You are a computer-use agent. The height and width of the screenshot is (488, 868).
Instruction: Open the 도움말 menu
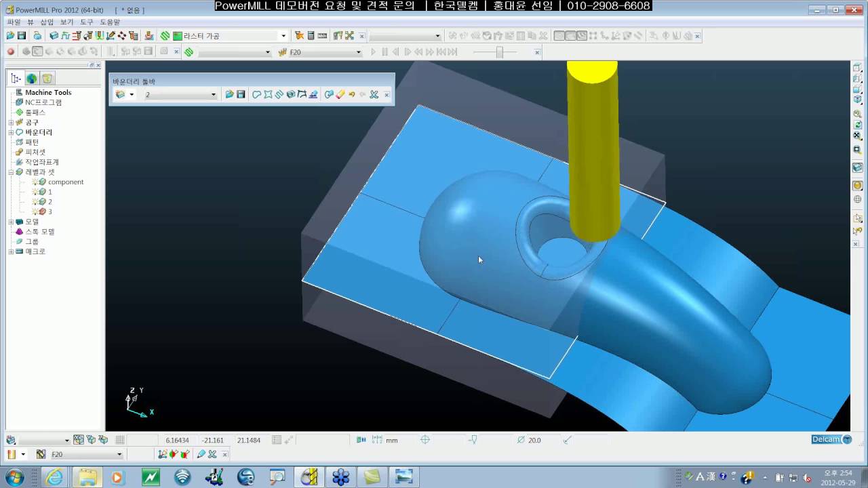[x=110, y=22]
